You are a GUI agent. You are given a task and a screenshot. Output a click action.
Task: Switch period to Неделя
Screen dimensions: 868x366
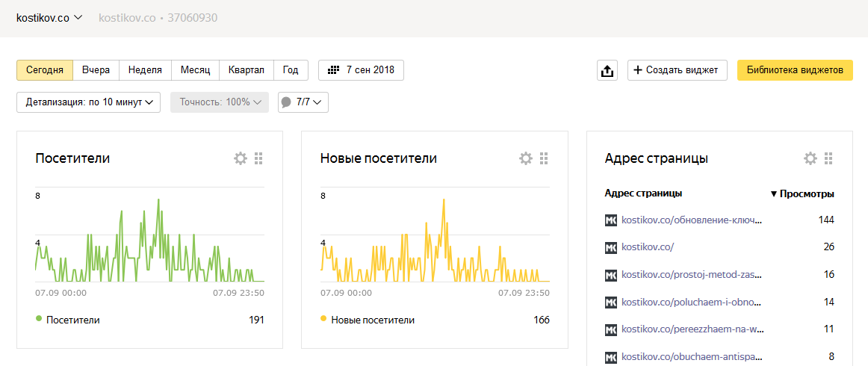point(145,70)
